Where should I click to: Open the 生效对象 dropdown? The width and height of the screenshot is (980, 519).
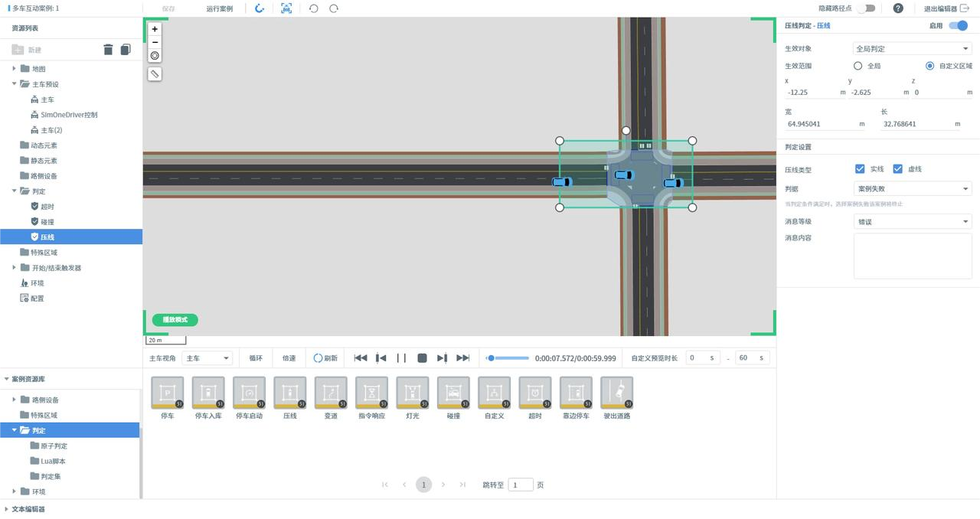click(912, 49)
